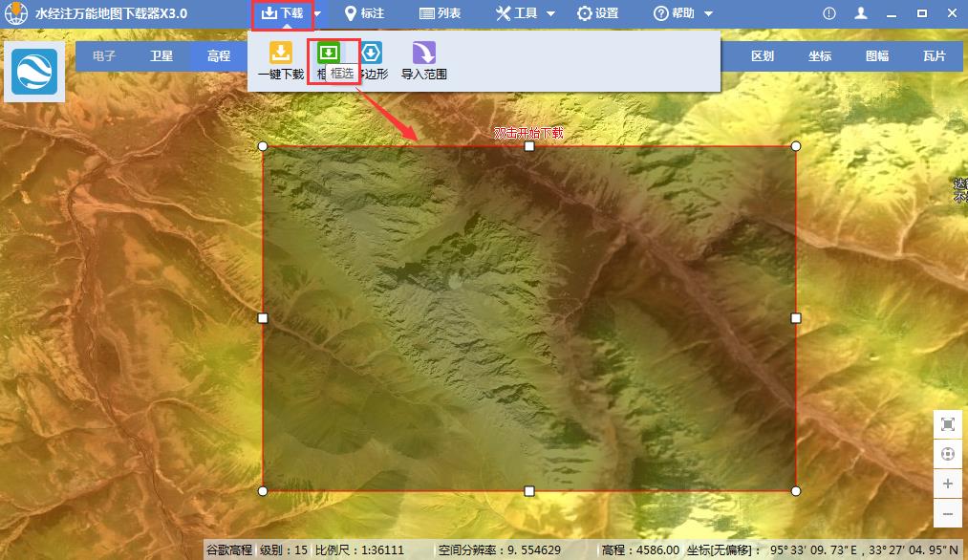
Task: Click the 谷歌高程 status bar label
Action: tap(229, 550)
